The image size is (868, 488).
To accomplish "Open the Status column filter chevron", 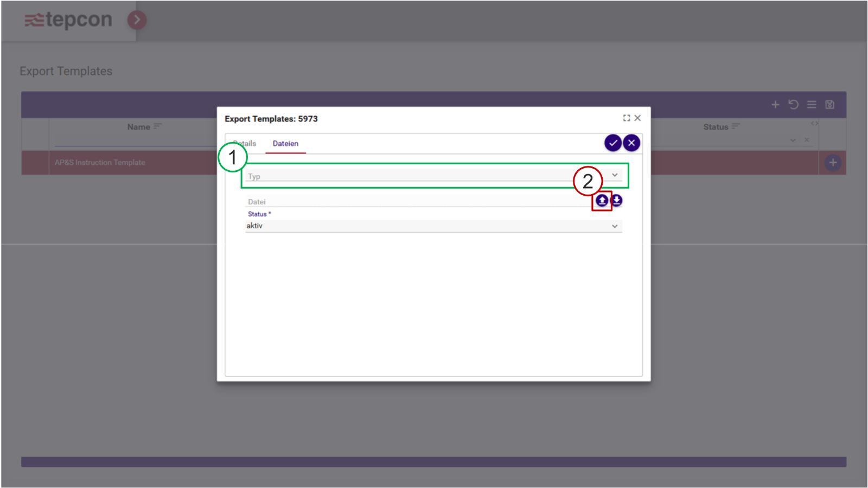I will 793,139.
